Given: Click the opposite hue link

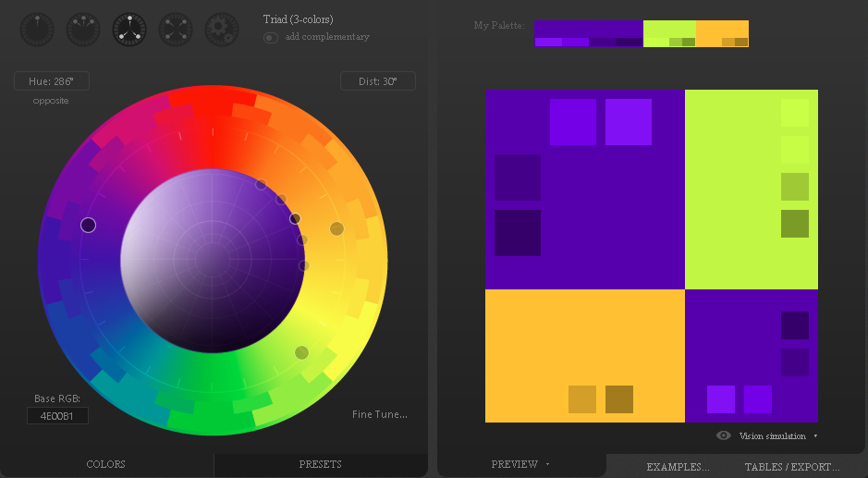Looking at the screenshot, I should (51, 100).
